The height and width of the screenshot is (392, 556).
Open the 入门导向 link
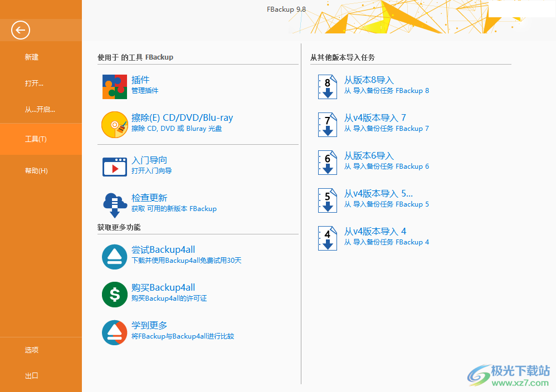click(149, 160)
